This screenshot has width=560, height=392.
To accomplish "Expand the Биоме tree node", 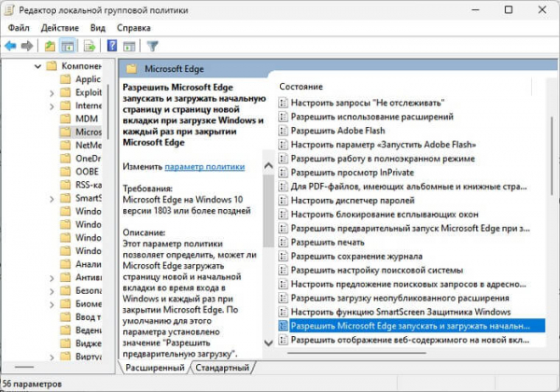I will click(x=51, y=305).
